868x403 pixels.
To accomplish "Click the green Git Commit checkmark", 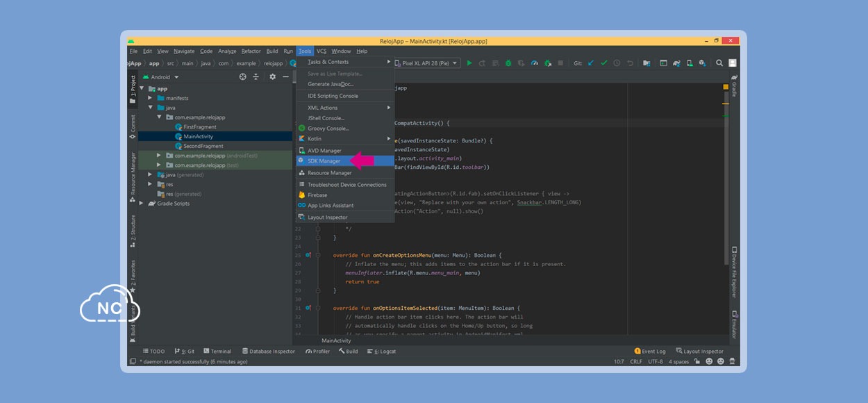I will point(604,63).
